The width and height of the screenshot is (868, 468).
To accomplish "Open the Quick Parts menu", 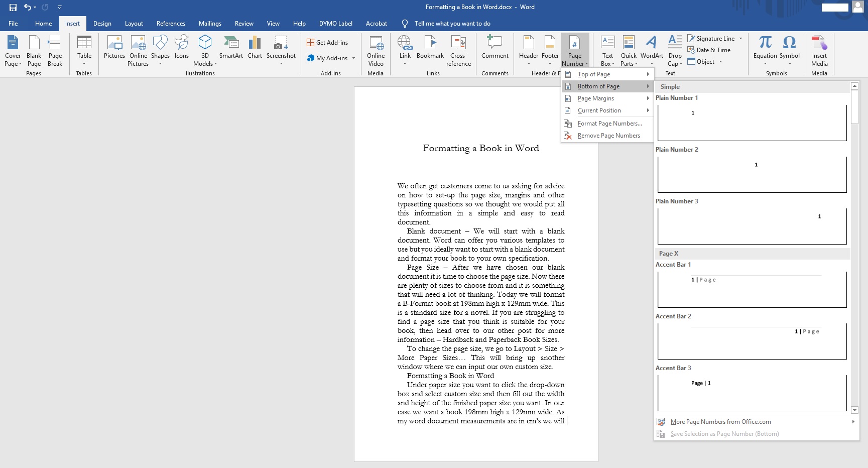I will point(628,50).
